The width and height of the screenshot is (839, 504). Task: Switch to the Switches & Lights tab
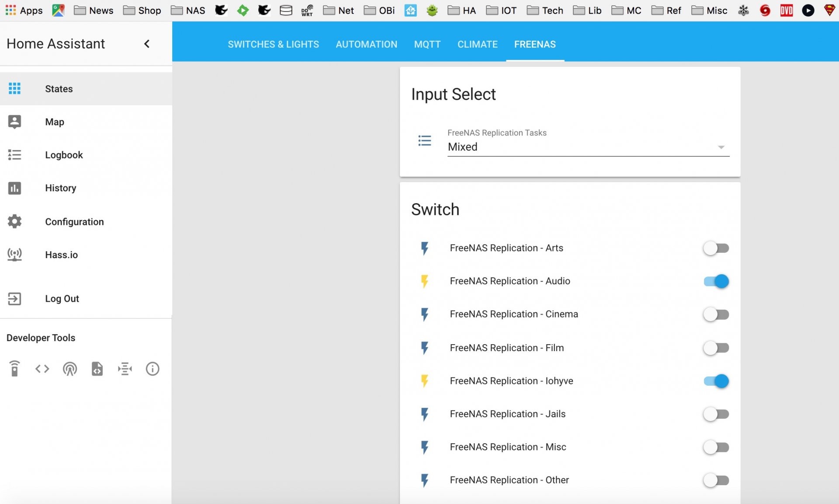tap(274, 44)
